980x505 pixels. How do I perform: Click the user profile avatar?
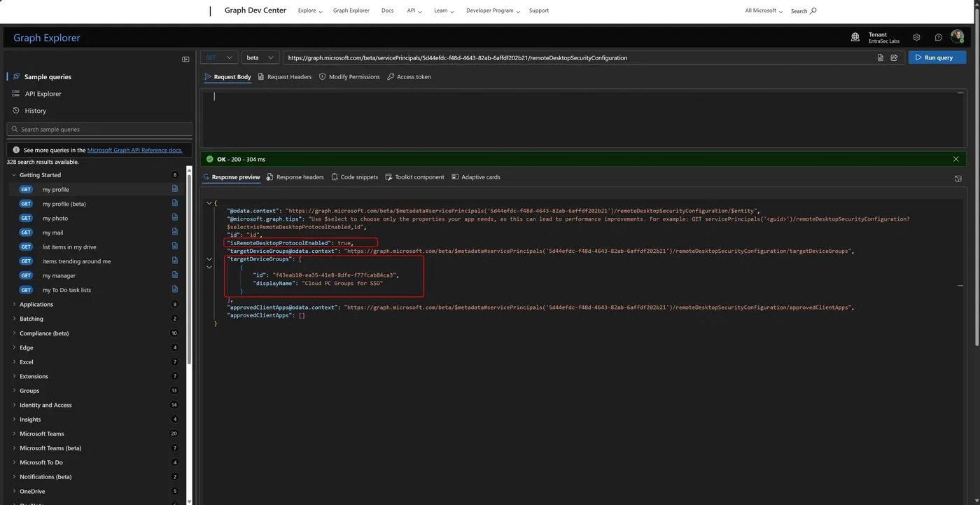(958, 37)
